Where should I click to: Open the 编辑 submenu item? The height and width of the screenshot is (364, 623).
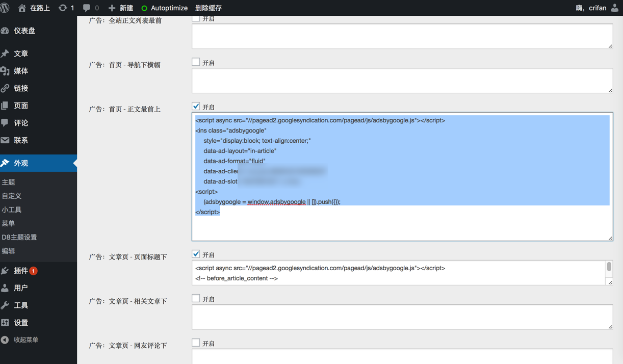8,251
